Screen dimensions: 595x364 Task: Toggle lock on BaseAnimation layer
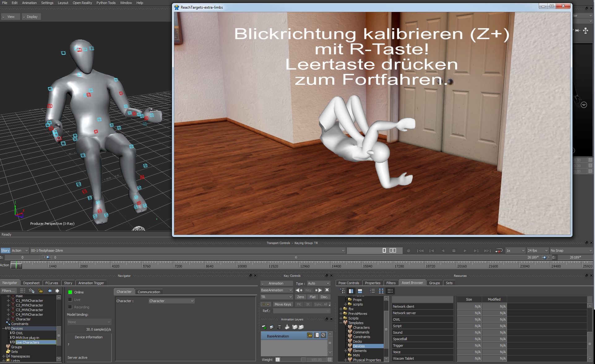[309, 335]
